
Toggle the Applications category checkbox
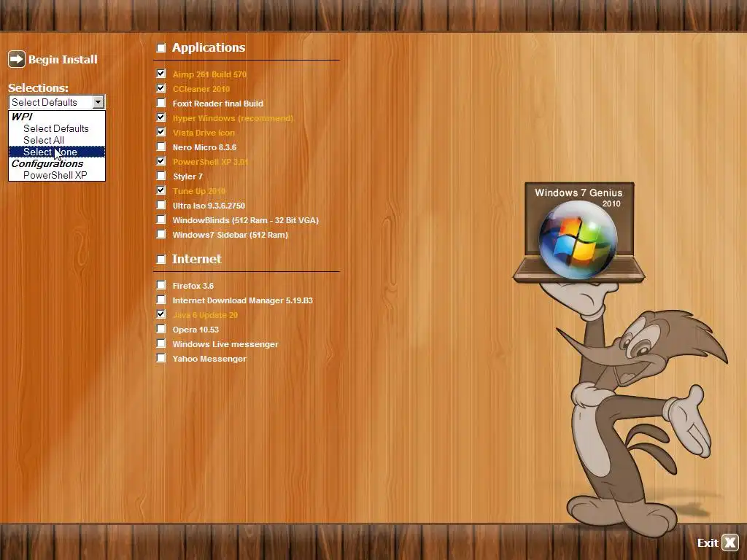[161, 47]
